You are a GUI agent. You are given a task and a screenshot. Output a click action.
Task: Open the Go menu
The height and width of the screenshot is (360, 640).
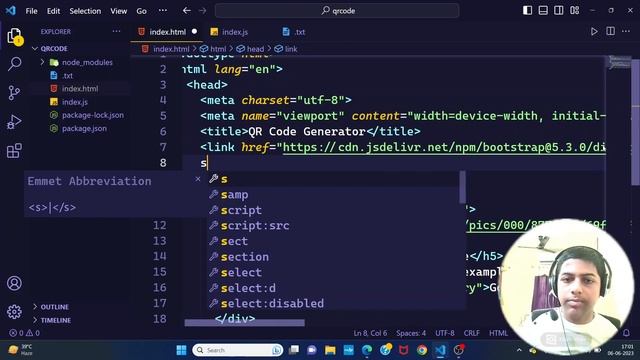coord(141,11)
